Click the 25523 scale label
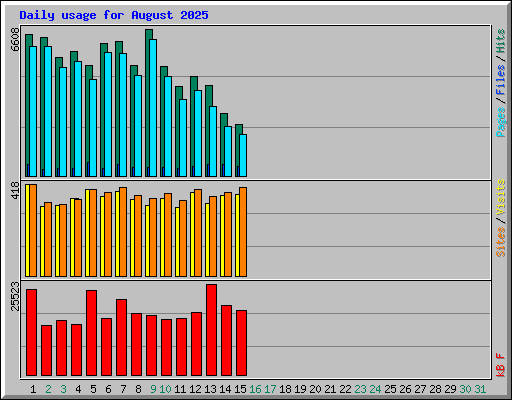Viewport: 512px width, 400px height. coord(15,296)
